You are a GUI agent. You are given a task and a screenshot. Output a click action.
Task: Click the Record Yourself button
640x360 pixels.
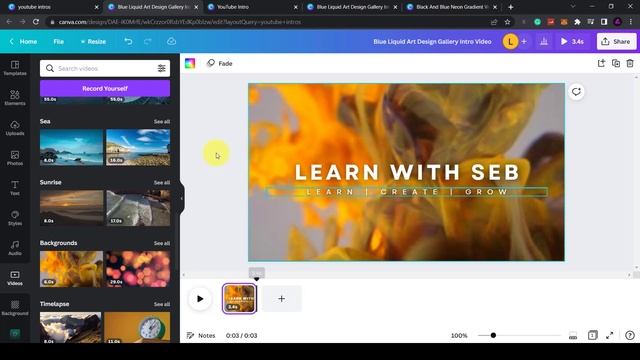(x=105, y=88)
